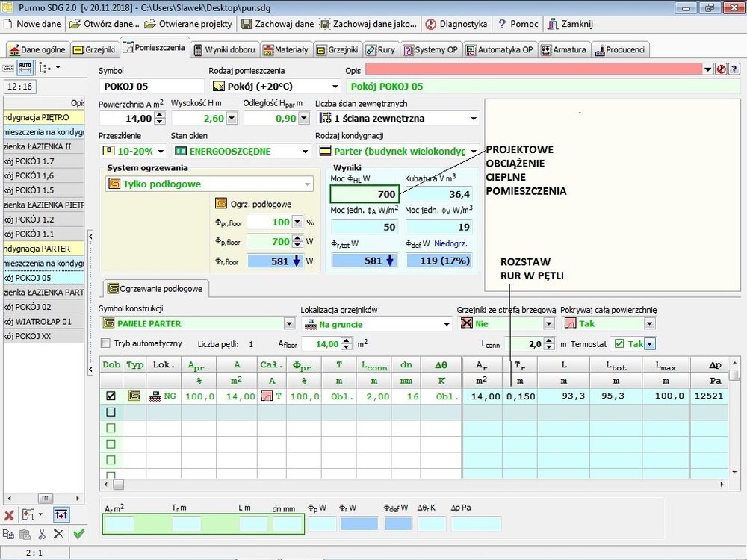Open the Systemy OP tab
Image resolution: width=747 pixels, height=560 pixels.
coord(430,50)
